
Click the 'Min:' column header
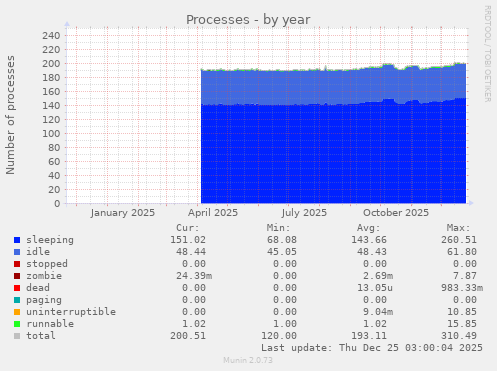[x=279, y=228]
